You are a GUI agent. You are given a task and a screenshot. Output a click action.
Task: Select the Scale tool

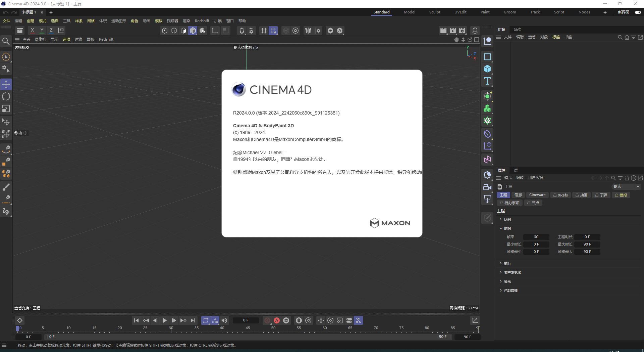tap(6, 108)
